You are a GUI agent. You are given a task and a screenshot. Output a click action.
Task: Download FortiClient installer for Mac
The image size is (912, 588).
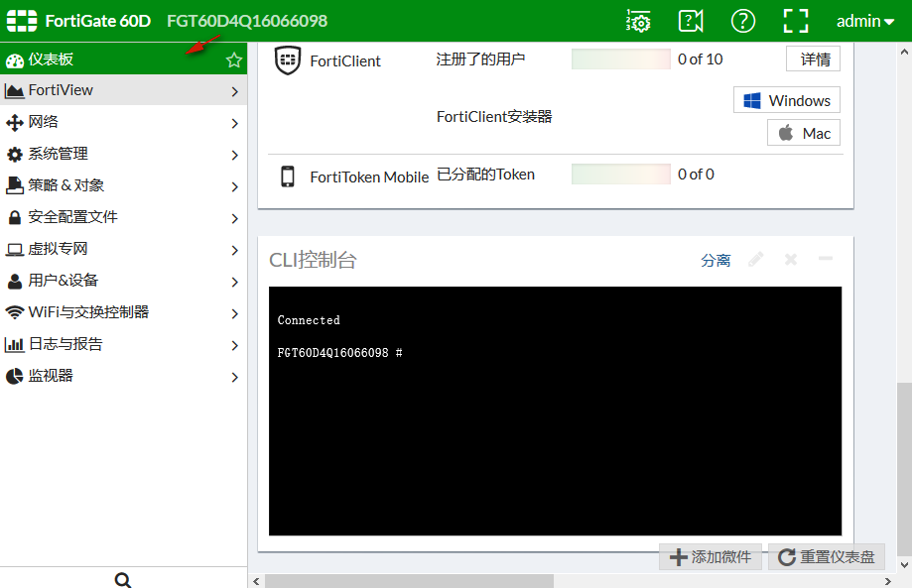[x=803, y=133]
